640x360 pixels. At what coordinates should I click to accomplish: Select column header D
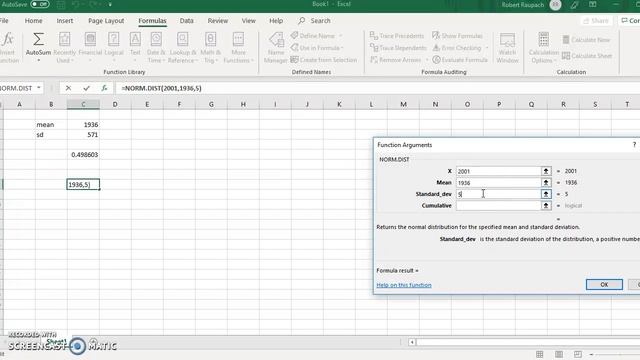tap(115, 104)
